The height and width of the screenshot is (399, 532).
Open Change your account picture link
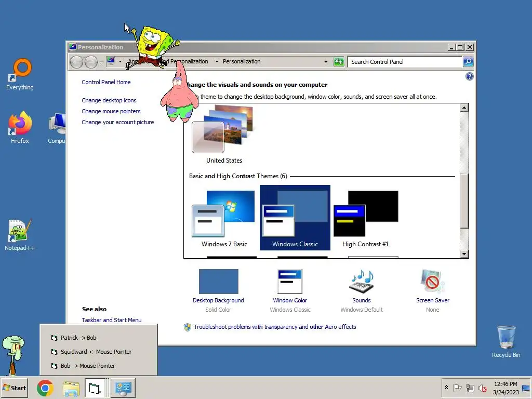click(x=118, y=122)
